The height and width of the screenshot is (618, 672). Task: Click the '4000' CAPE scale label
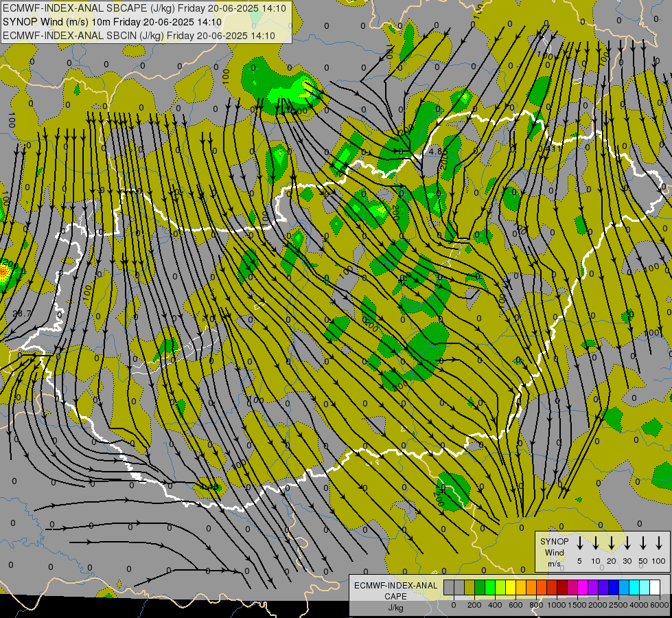pyautogui.click(x=639, y=605)
